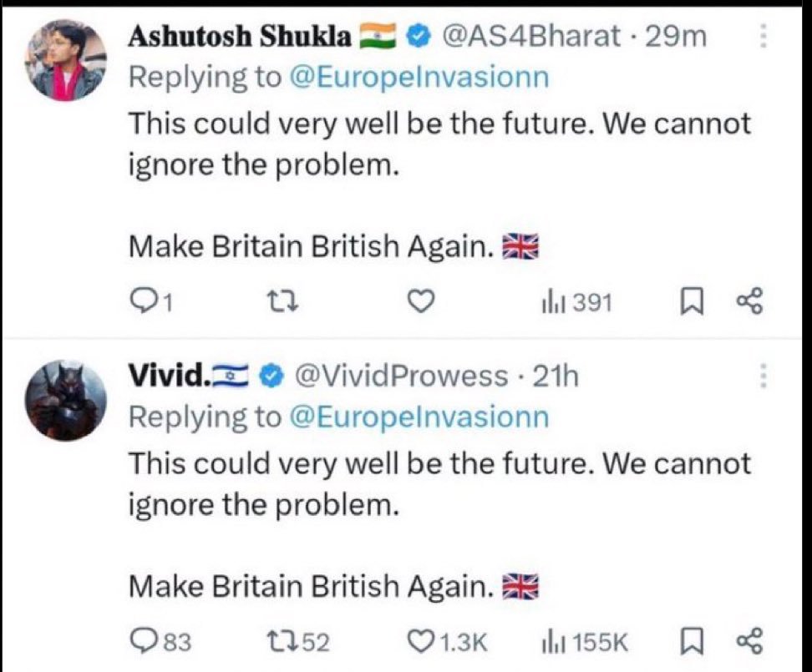Bookmark the VividProwess tweet
812x672 pixels.
click(692, 641)
